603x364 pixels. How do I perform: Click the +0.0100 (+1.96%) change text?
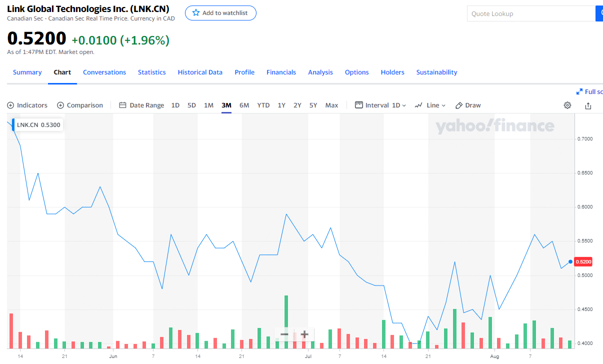(120, 40)
